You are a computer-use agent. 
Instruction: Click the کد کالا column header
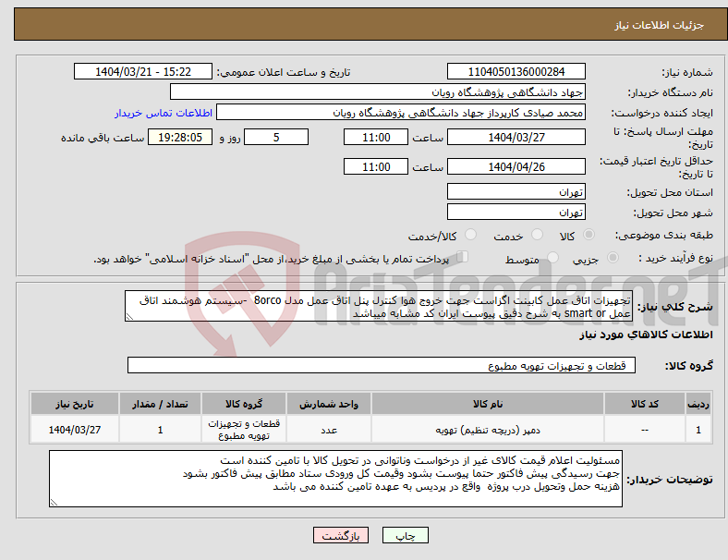[645, 404]
